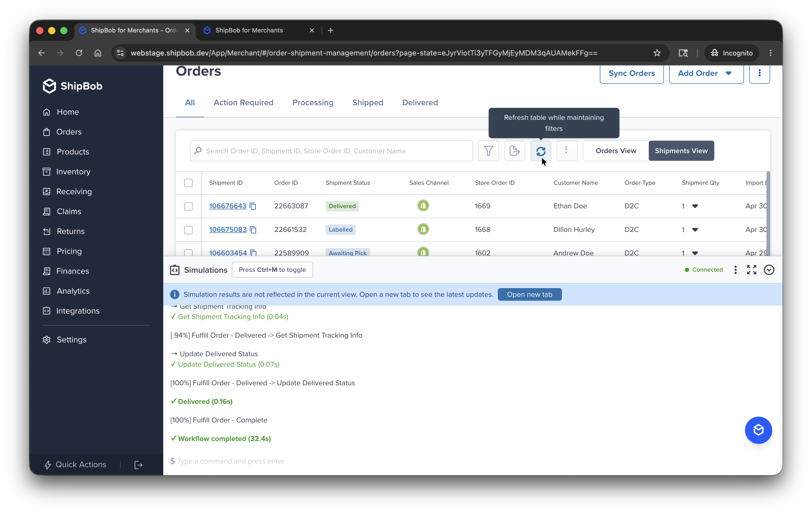Click the filter funnel icon
Viewport: 812px width, 514px height.
[488, 151]
